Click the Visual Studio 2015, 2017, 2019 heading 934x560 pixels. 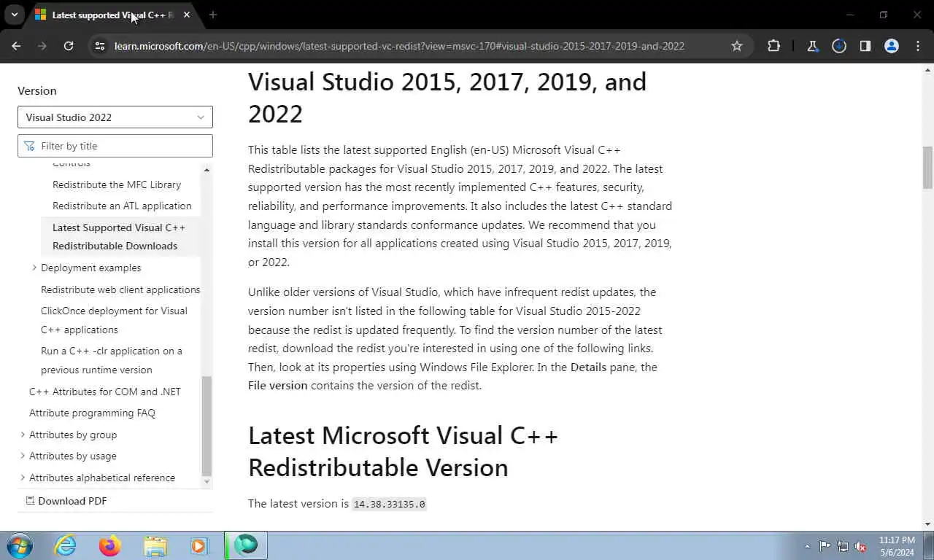click(447, 98)
